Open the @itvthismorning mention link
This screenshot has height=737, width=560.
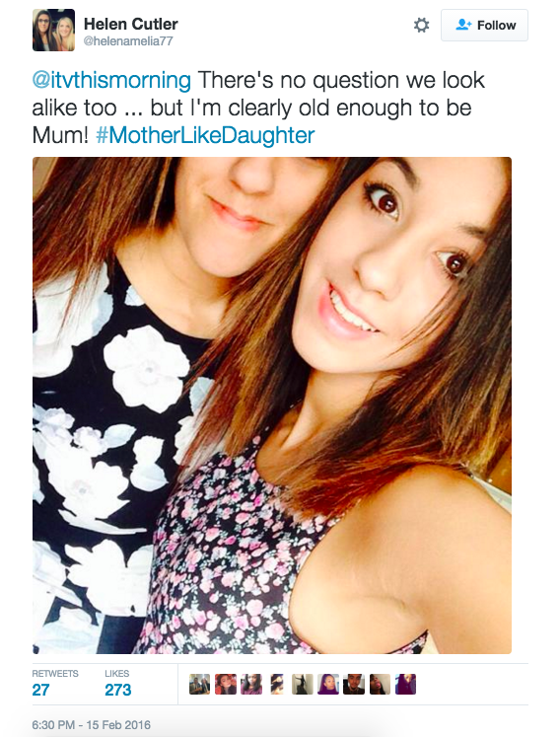(x=111, y=80)
